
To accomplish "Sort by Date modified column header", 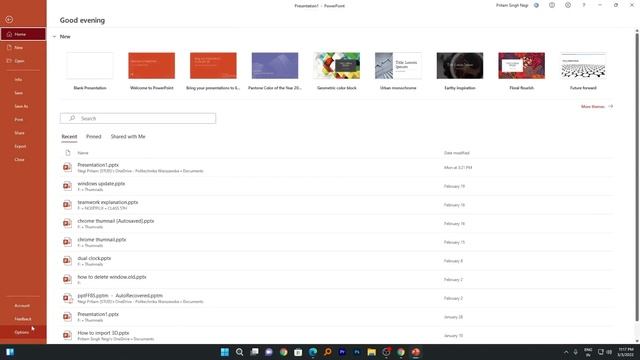I will (x=457, y=153).
